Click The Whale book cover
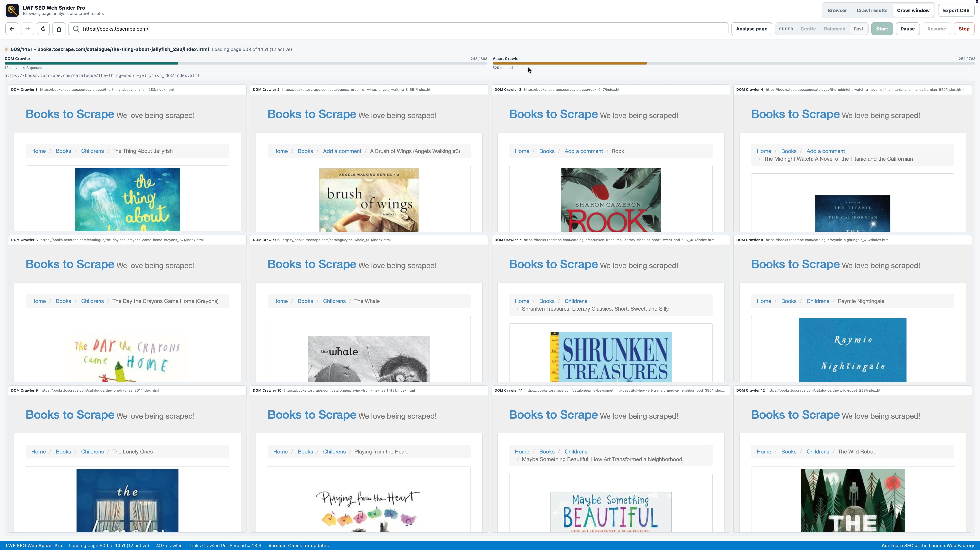This screenshot has height=550, width=980. 369,358
